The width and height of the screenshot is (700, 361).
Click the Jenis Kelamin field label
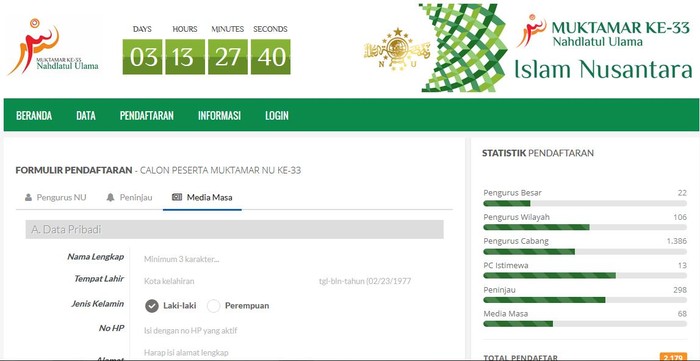pos(97,304)
